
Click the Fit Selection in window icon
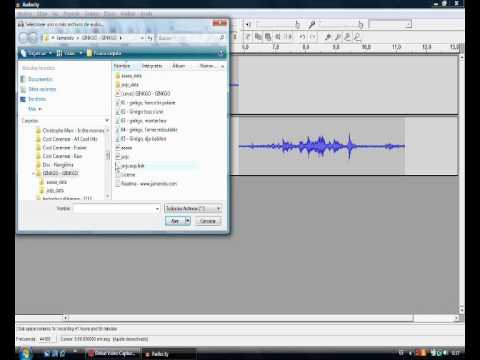tap(347, 37)
